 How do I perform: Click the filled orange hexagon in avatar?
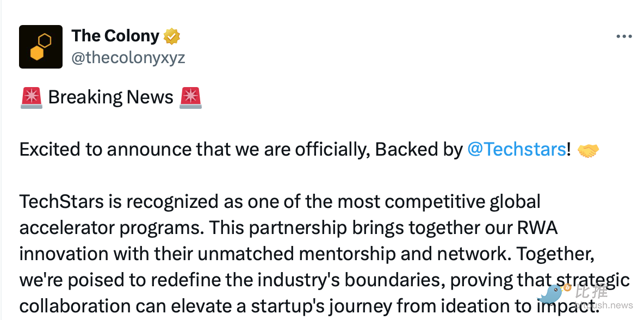pos(37,53)
